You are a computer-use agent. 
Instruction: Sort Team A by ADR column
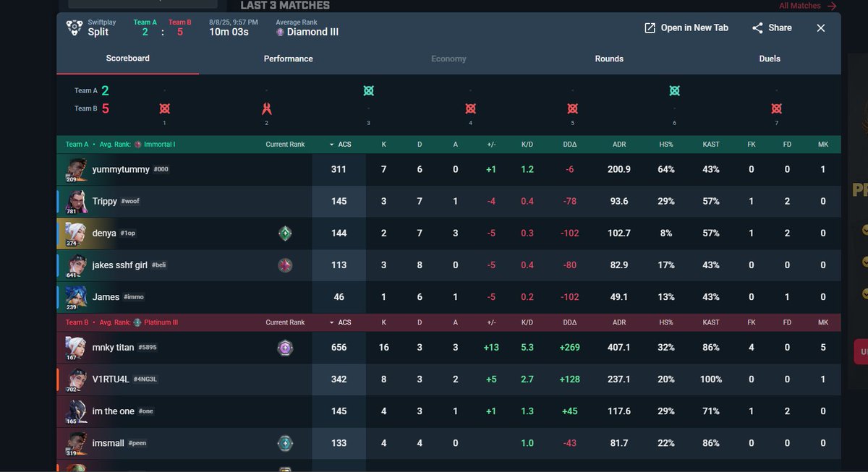[x=619, y=145]
